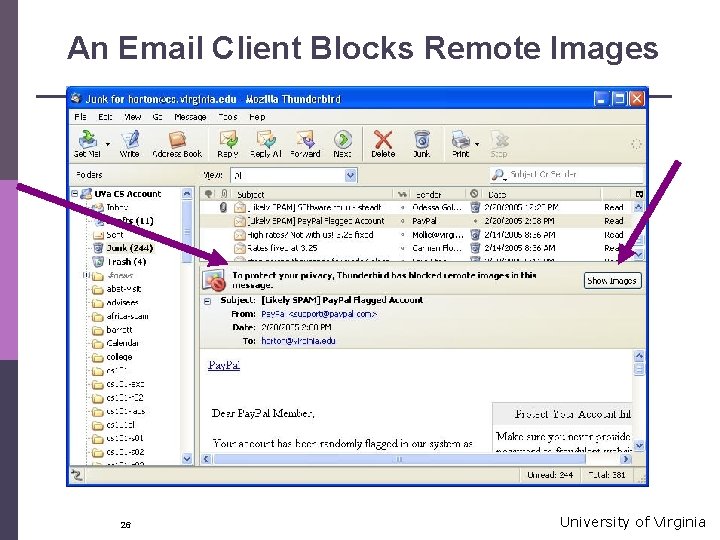
Task: Collapse the UVa CS Account tree
Action: click(74, 194)
